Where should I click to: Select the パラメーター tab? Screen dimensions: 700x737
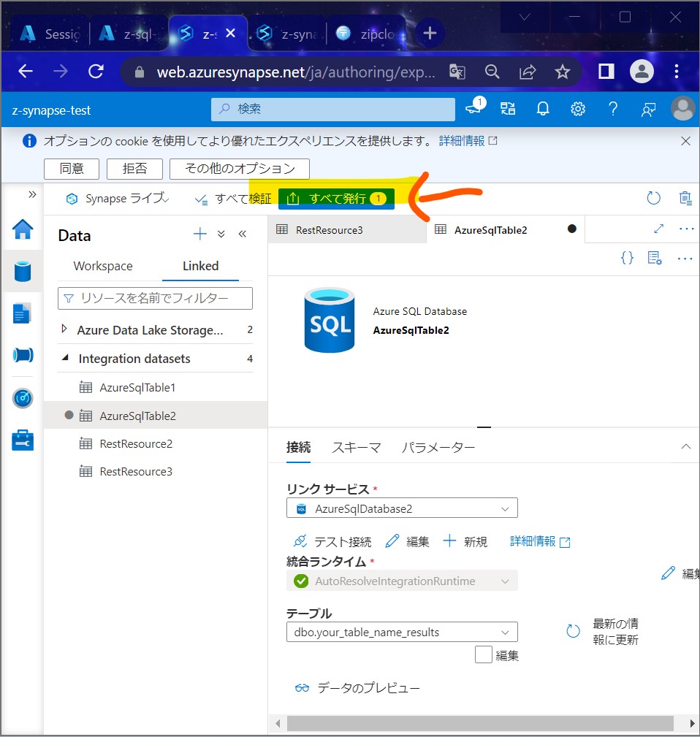tap(438, 448)
